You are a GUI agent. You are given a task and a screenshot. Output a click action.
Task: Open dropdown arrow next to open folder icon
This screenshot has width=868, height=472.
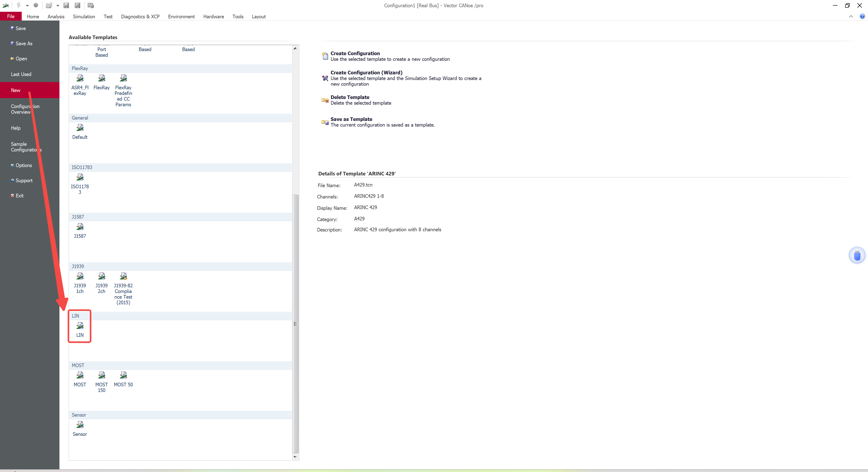[x=58, y=6]
